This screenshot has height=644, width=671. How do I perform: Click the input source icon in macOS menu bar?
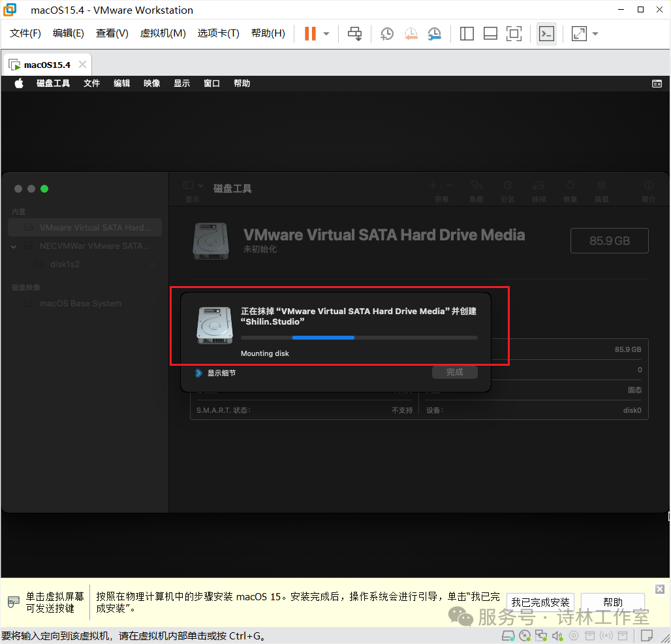point(657,84)
